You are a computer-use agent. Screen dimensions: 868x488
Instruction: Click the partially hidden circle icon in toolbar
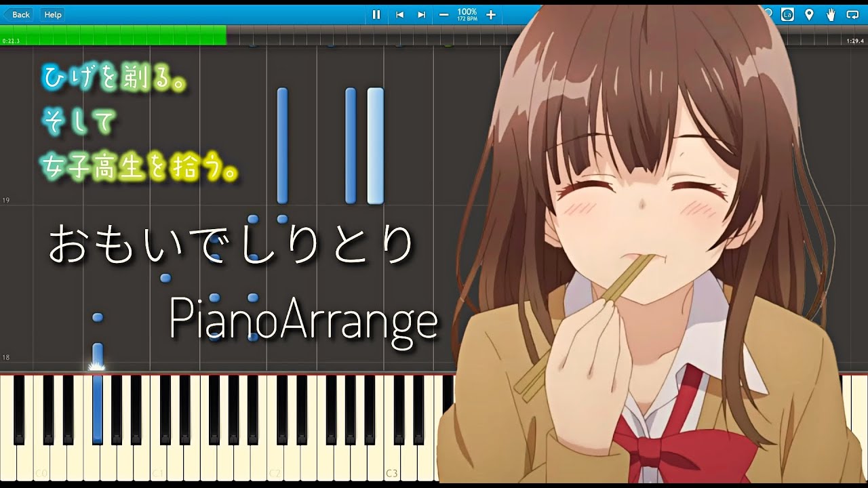click(x=769, y=14)
